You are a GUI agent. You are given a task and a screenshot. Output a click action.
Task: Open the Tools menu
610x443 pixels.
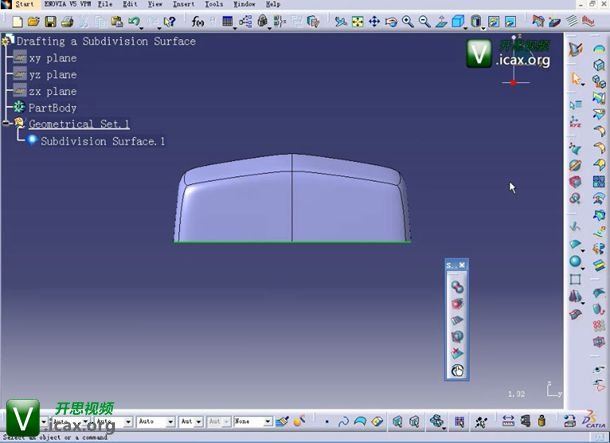tap(213, 4)
